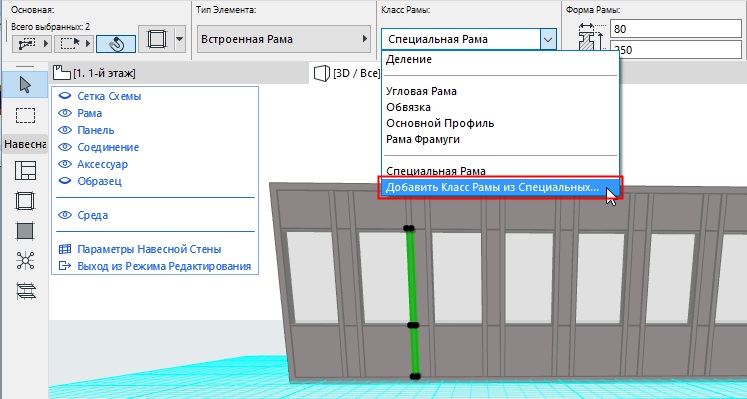Toggle visibility eye for Соединение
The image size is (747, 399).
pos(64,147)
